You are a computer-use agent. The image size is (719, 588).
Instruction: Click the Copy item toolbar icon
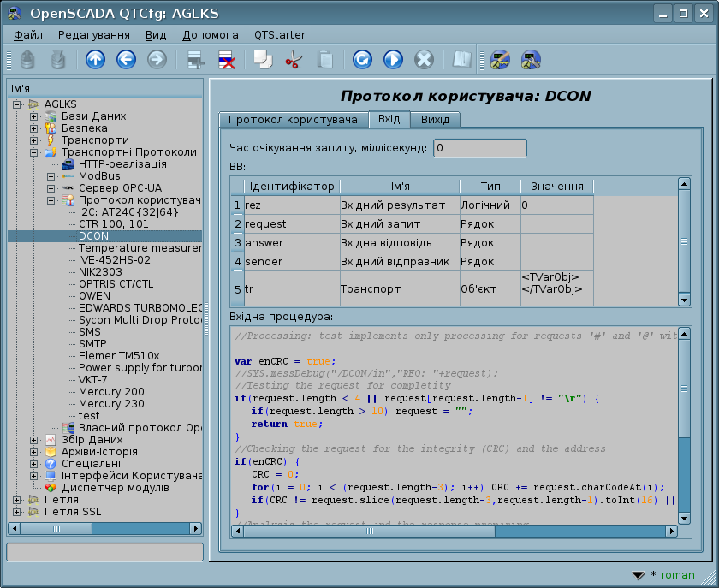(x=262, y=59)
